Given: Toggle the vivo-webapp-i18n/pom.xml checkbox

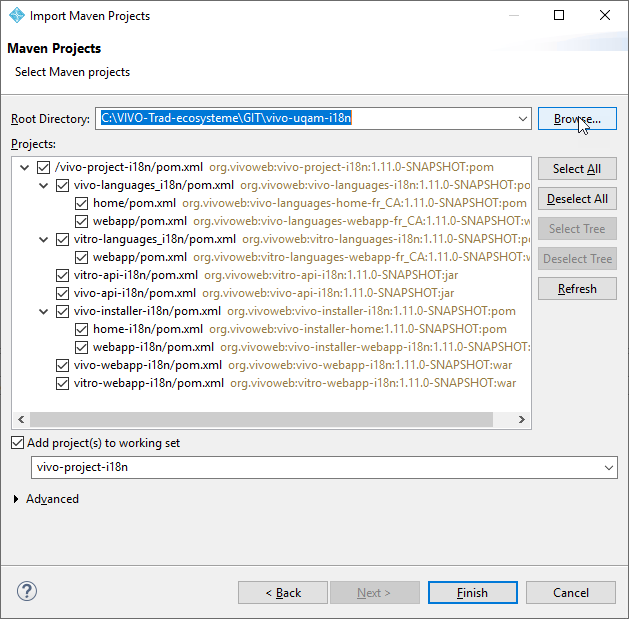Looking at the screenshot, I should click(x=62, y=365).
